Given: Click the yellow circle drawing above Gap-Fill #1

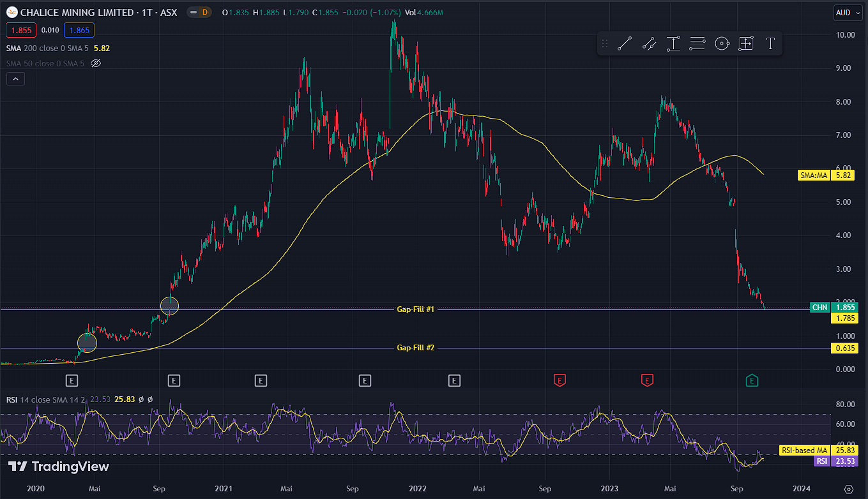Looking at the screenshot, I should [169, 306].
